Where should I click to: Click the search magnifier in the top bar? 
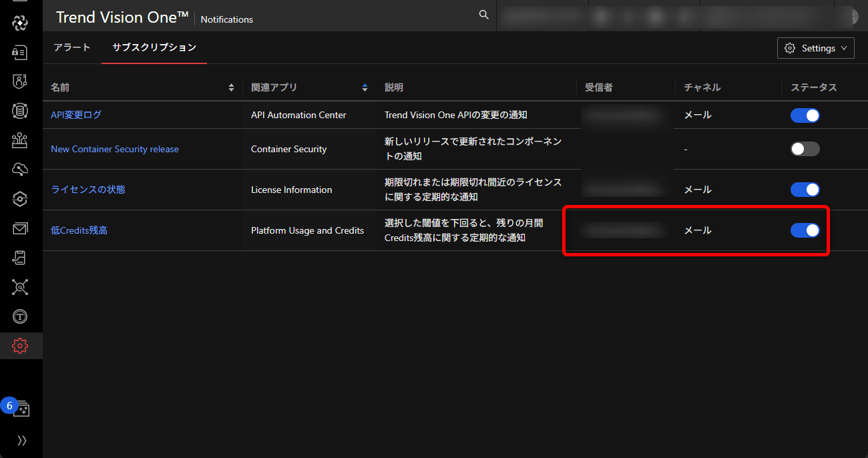[x=483, y=14]
